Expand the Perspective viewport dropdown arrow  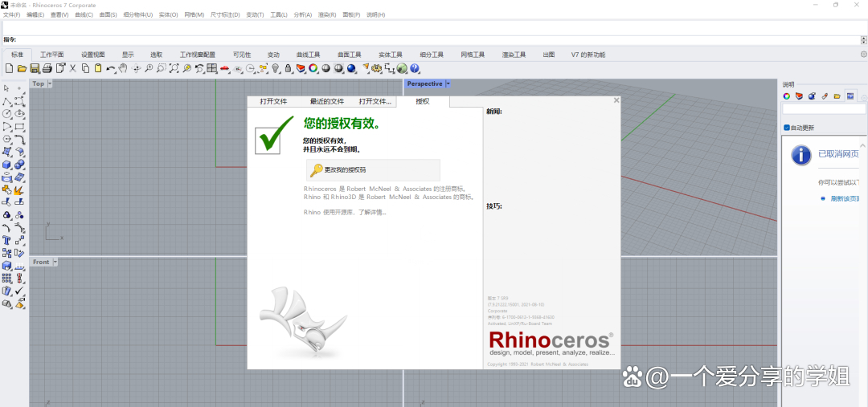point(448,83)
